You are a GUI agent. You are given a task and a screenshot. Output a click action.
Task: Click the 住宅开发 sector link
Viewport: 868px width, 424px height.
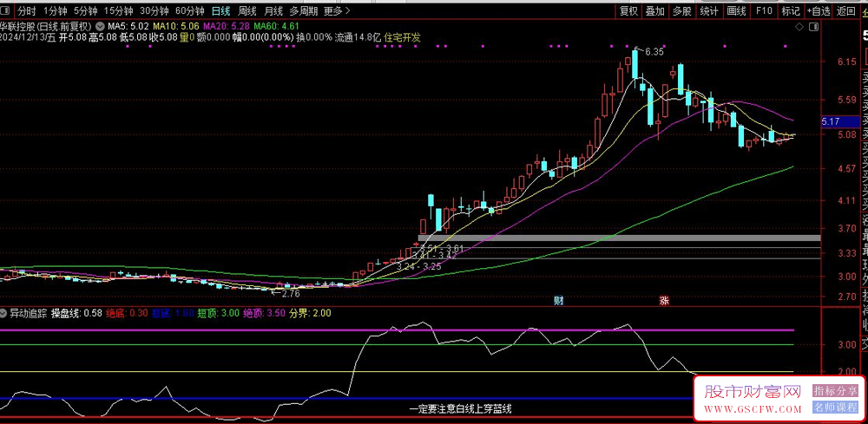click(x=403, y=37)
